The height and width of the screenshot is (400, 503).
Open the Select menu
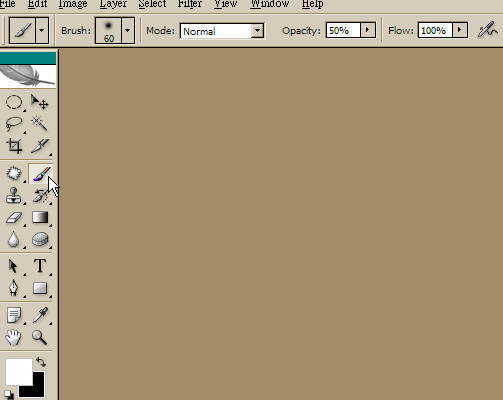click(152, 4)
